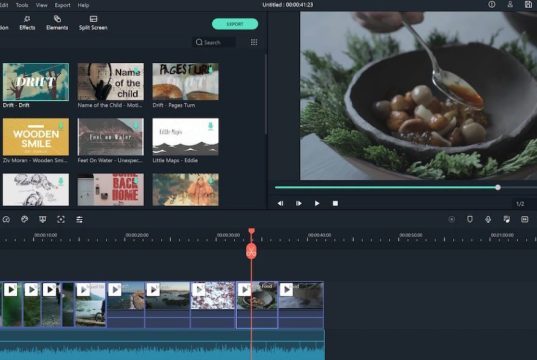Image resolution: width=537 pixels, height=360 pixels.
Task: Select the Little Maps - Eddie thumbnail
Action: click(x=185, y=137)
